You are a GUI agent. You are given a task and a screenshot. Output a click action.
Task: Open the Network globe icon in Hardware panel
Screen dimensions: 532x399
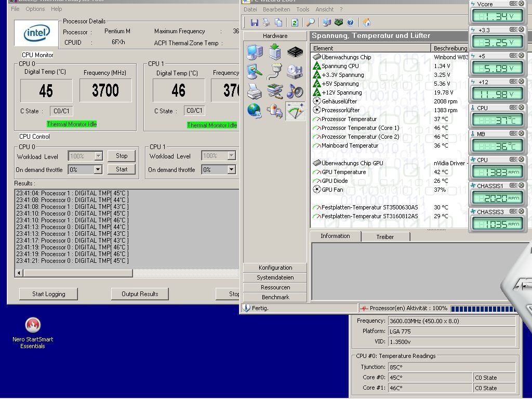255,111
